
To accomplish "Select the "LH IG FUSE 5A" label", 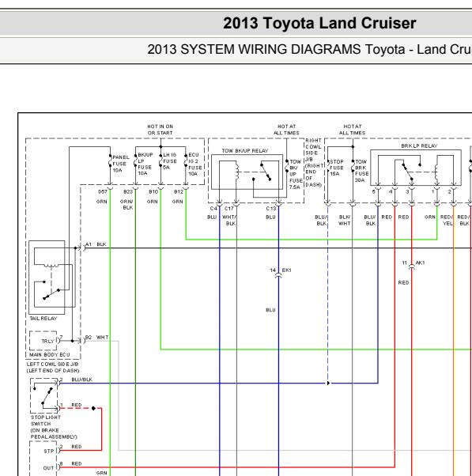I will point(170,161).
